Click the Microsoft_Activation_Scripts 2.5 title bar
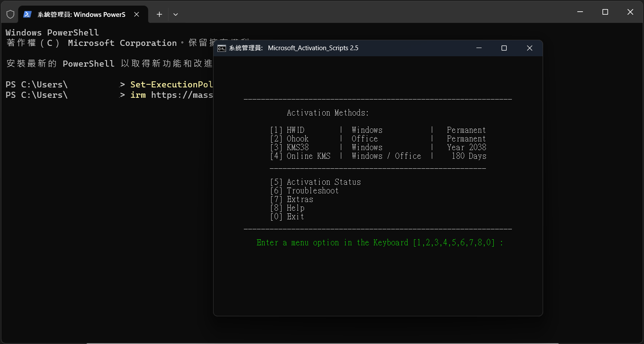 point(346,48)
